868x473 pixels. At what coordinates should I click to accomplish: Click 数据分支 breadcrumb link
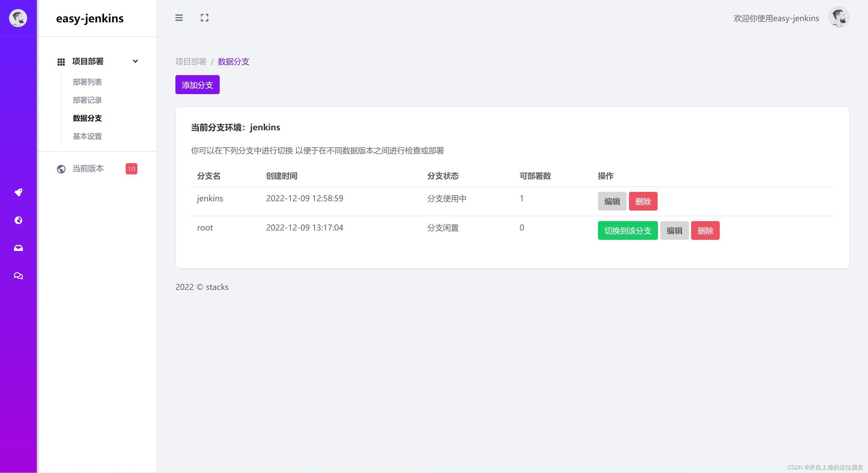pos(233,62)
